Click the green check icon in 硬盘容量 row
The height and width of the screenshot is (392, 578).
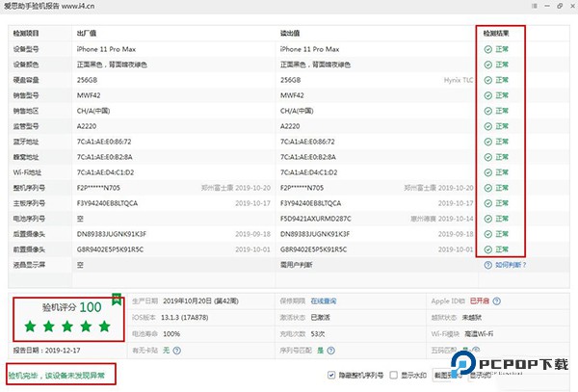pos(488,80)
